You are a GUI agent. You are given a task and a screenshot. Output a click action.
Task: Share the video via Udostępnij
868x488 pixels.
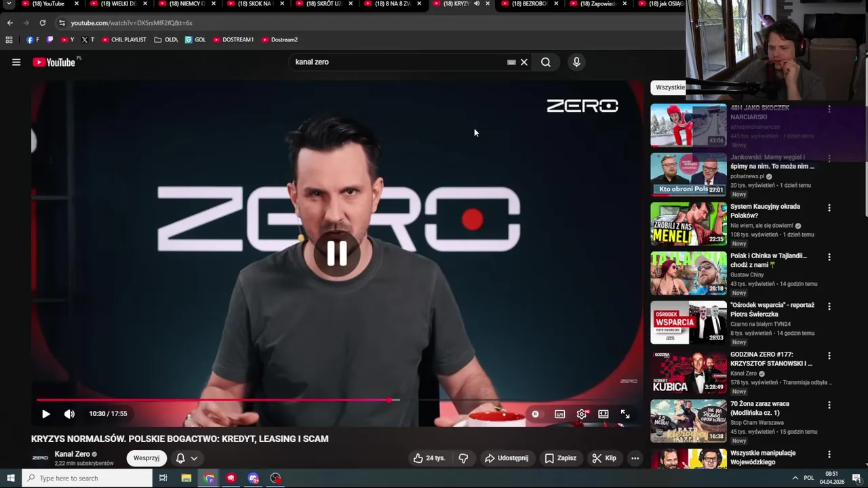(506, 458)
